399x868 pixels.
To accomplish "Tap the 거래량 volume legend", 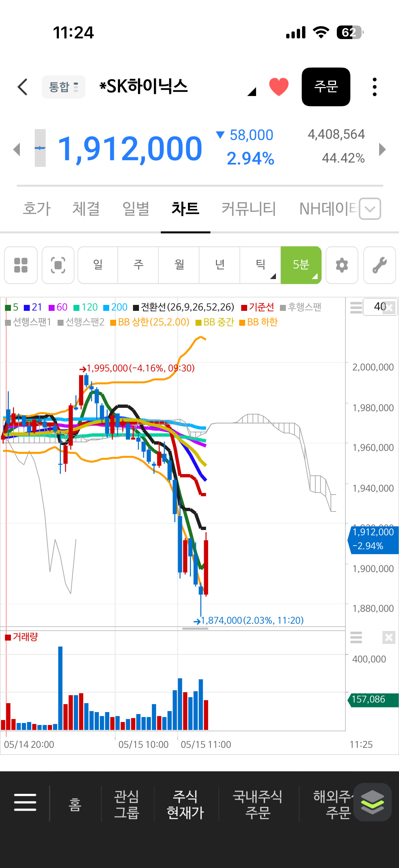I will pyautogui.click(x=22, y=637).
